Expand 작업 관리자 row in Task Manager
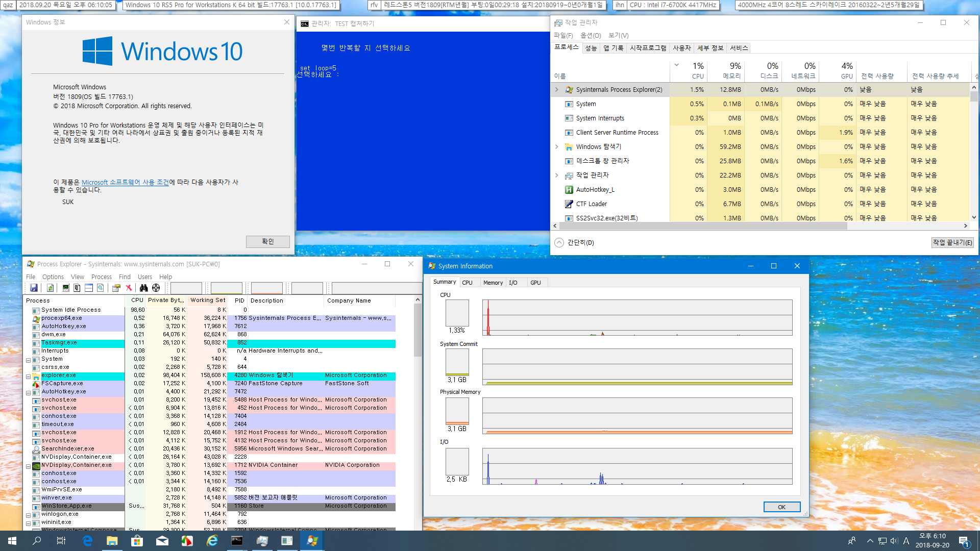 (557, 176)
